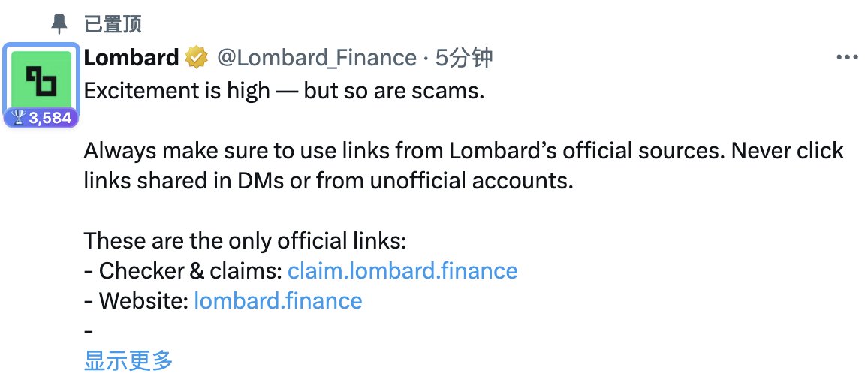Click the trailing dash bullet below Website
Image resolution: width=868 pixels, height=389 pixels.
click(88, 331)
